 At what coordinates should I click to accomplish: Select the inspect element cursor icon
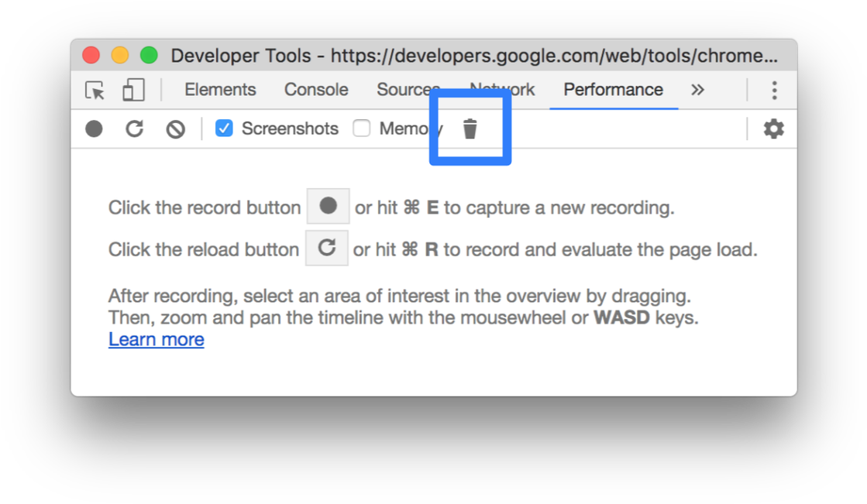(94, 90)
